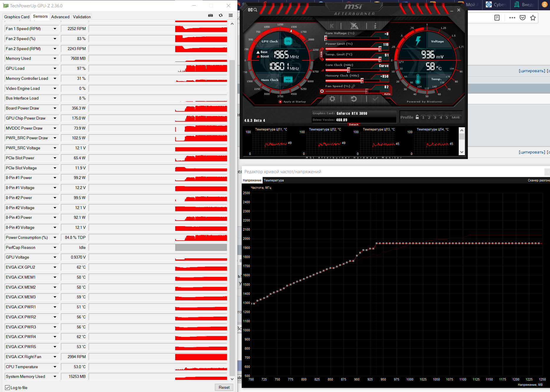The height and width of the screenshot is (392, 550).
Task: Open the Fan 1 Speed (RPM) sensor dropdown
Action: click(55, 29)
